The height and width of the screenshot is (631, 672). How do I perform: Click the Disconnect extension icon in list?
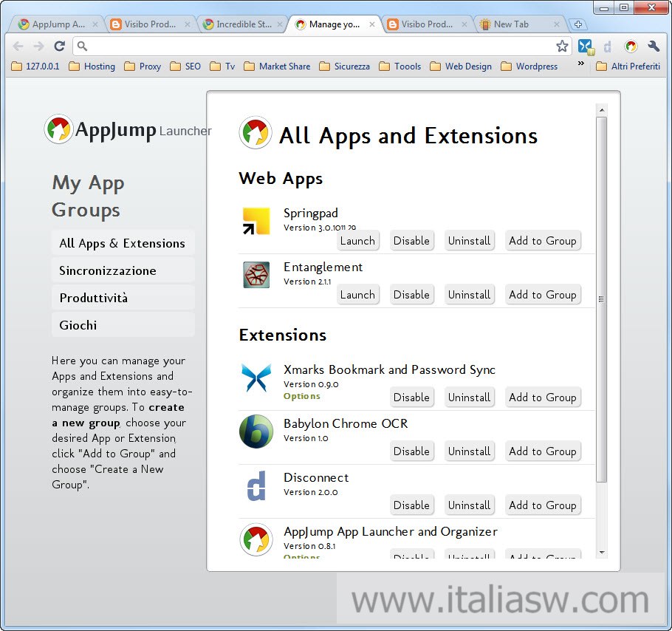(x=256, y=485)
